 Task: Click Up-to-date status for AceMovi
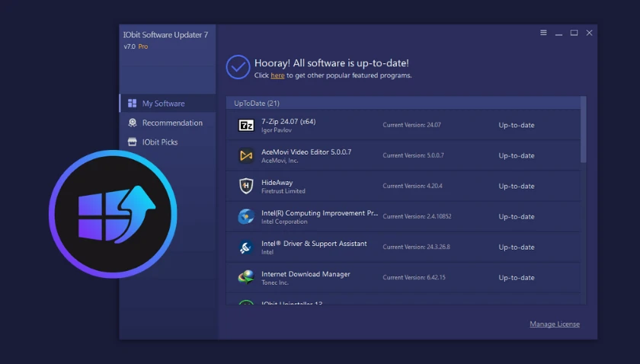(x=517, y=156)
